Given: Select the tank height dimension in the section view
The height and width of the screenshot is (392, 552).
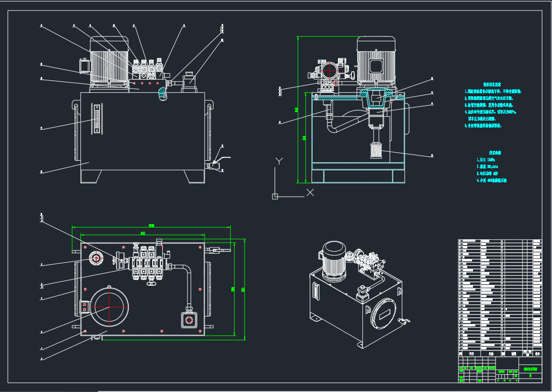Looking at the screenshot, I should point(305,138).
